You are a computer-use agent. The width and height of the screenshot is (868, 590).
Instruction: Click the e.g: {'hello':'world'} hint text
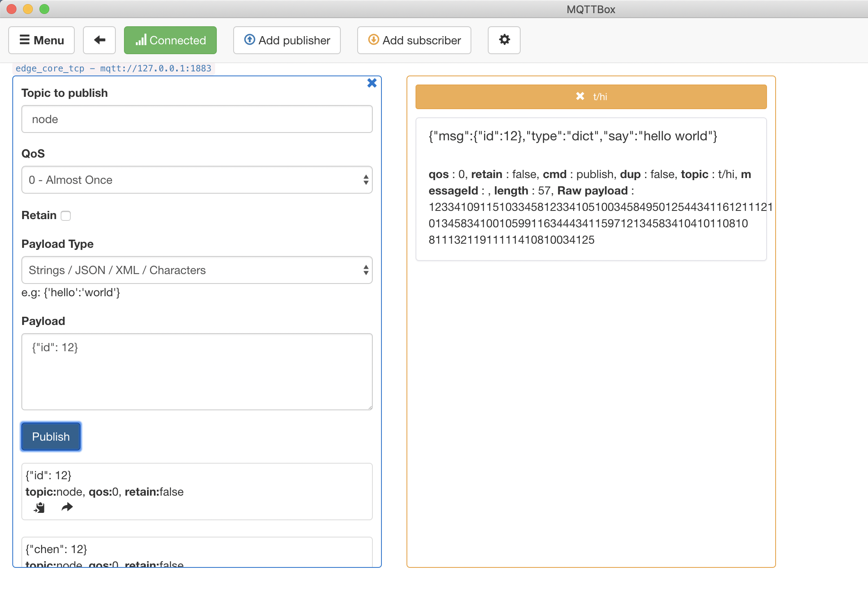[x=71, y=293]
